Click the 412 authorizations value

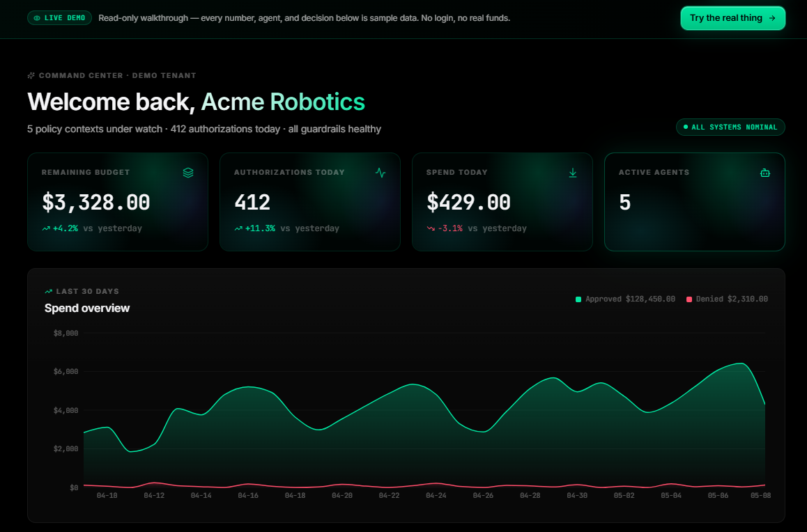(x=252, y=202)
